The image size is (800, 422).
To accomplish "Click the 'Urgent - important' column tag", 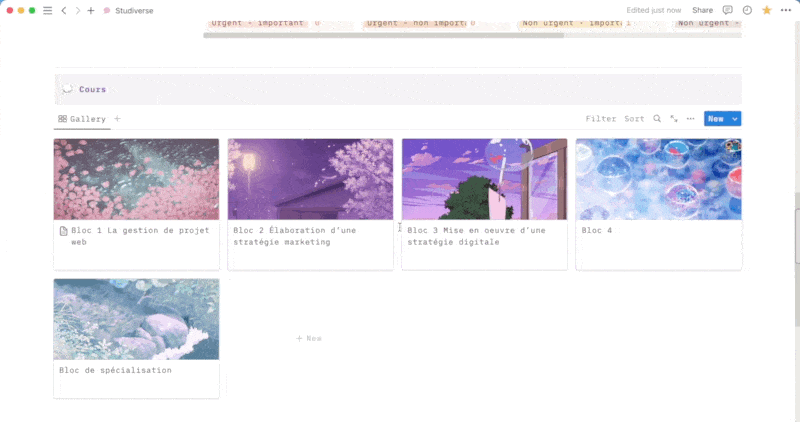I will tap(257, 23).
